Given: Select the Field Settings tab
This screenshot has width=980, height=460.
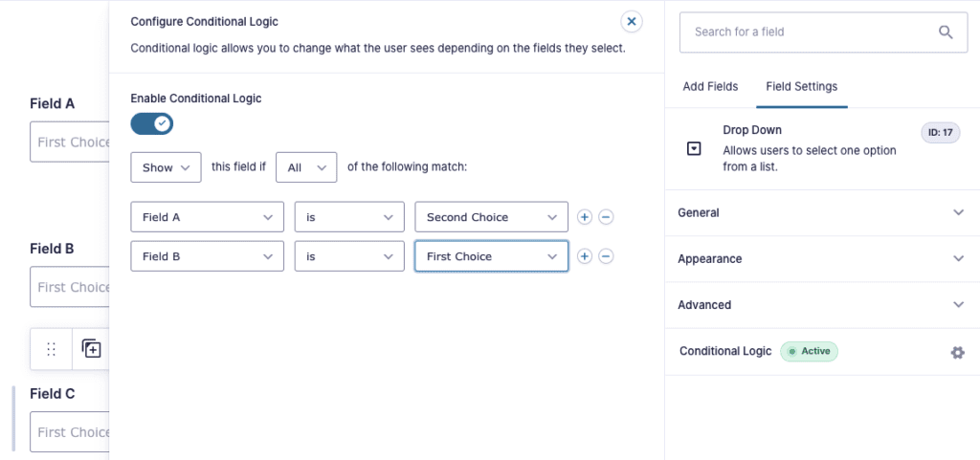Looking at the screenshot, I should (x=801, y=86).
